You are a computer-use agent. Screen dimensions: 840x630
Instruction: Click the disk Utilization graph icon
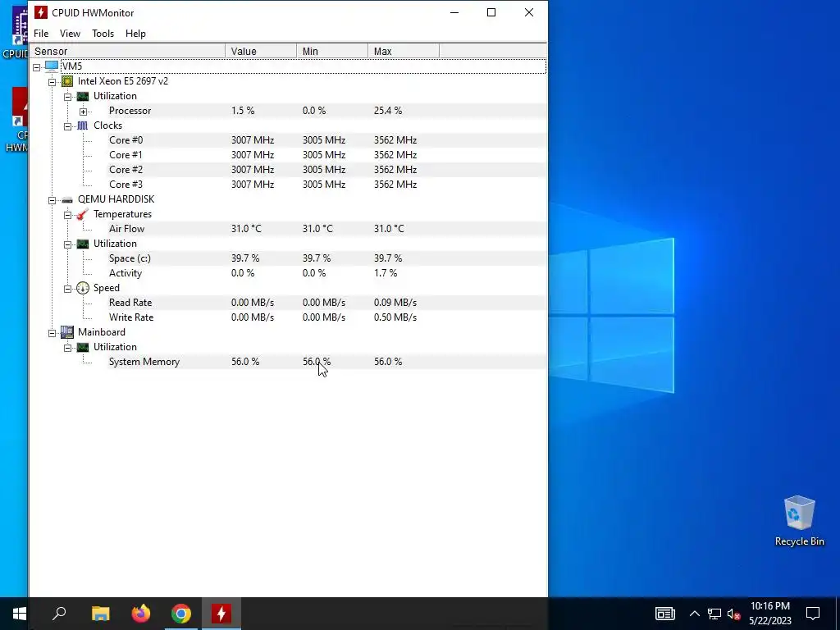pos(83,244)
